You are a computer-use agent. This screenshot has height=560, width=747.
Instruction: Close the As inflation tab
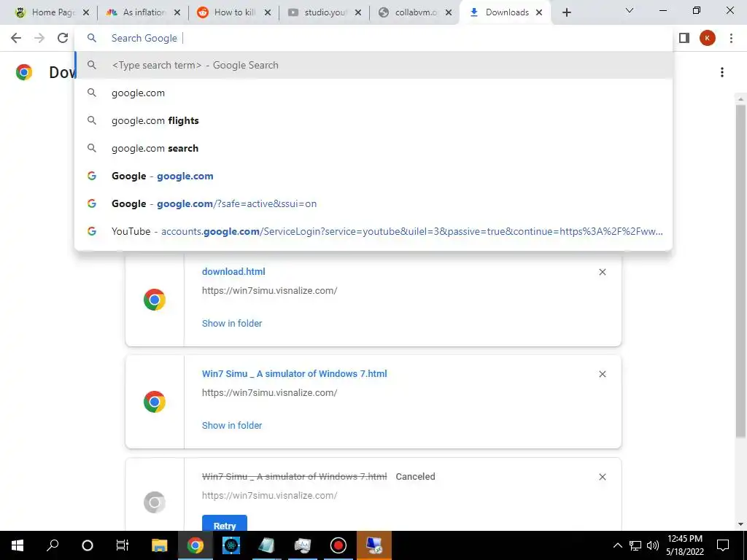click(x=177, y=12)
